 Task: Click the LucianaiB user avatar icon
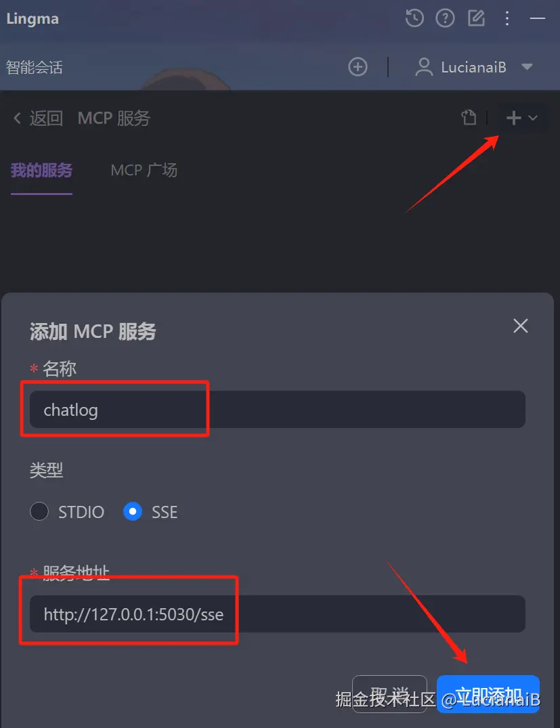click(423, 67)
